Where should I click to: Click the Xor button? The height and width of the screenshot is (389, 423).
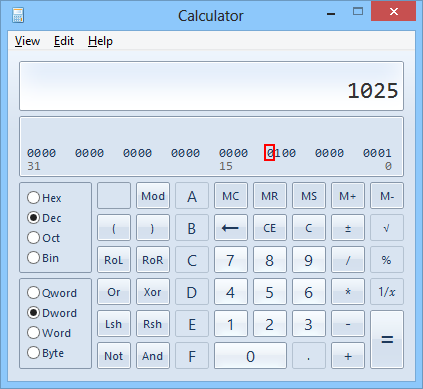tap(153, 292)
